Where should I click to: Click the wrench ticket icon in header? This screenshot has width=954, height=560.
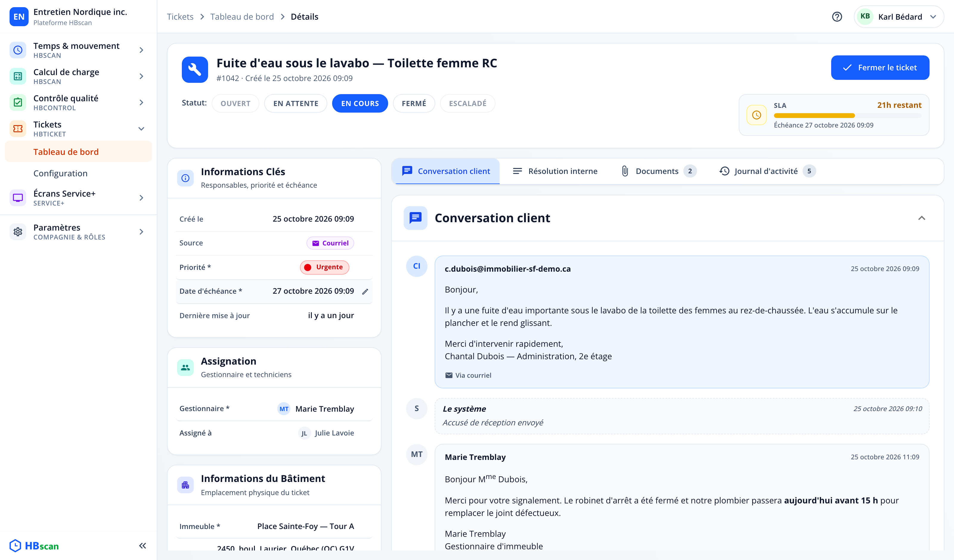(x=195, y=70)
